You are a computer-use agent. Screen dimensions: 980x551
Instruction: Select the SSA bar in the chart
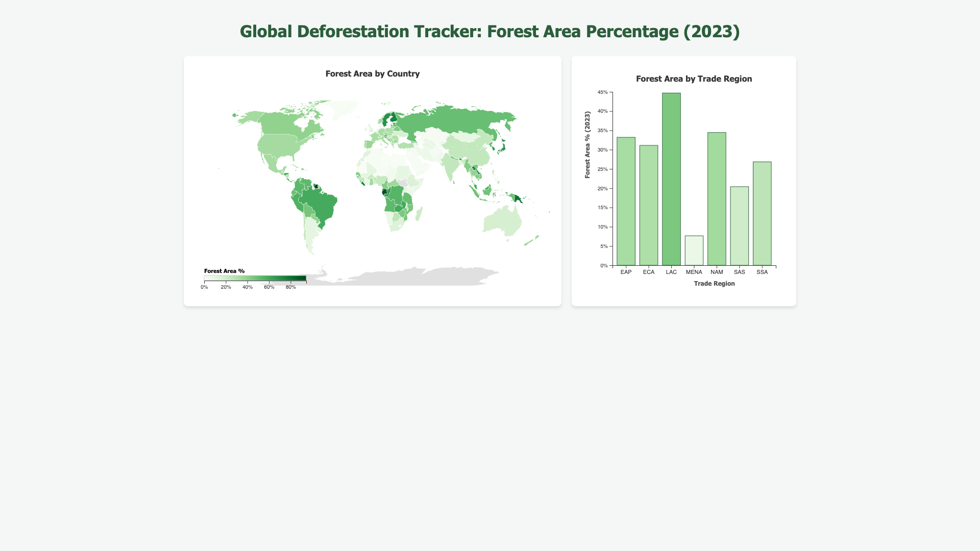coord(762,214)
